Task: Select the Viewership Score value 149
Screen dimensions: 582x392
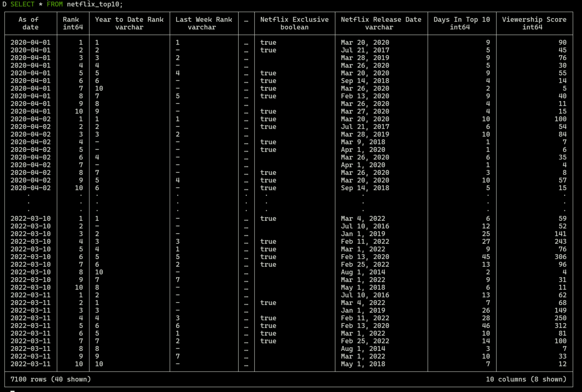Action: tap(560, 310)
